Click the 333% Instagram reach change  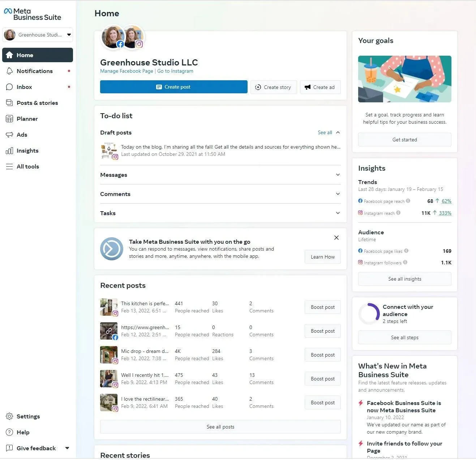tap(445, 213)
